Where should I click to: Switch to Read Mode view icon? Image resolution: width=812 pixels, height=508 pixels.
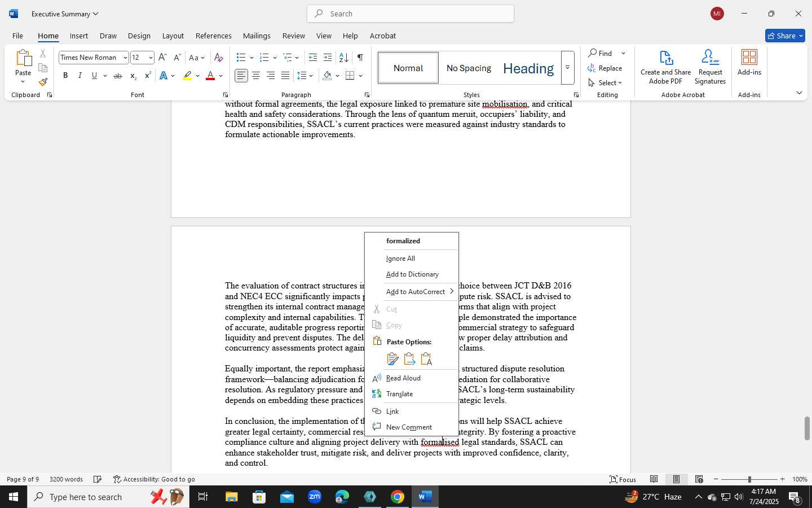[654, 479]
